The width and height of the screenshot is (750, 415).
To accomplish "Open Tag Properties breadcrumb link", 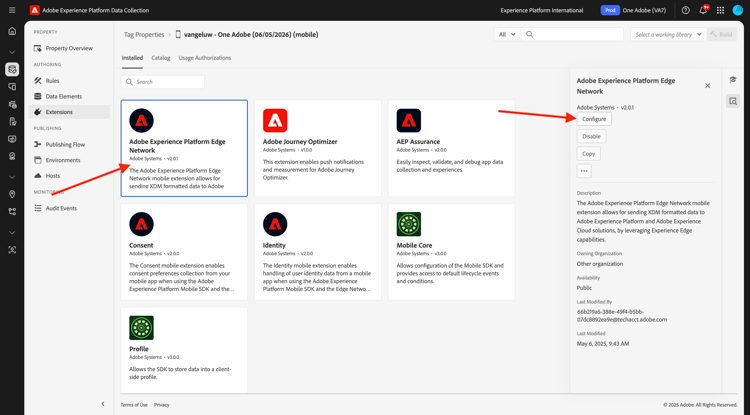I will click(x=144, y=34).
